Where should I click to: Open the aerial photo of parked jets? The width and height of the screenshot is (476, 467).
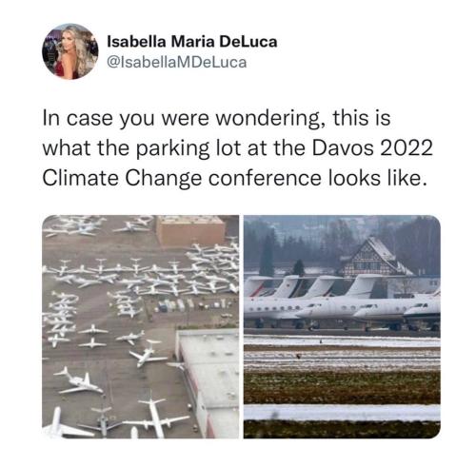[140, 326]
